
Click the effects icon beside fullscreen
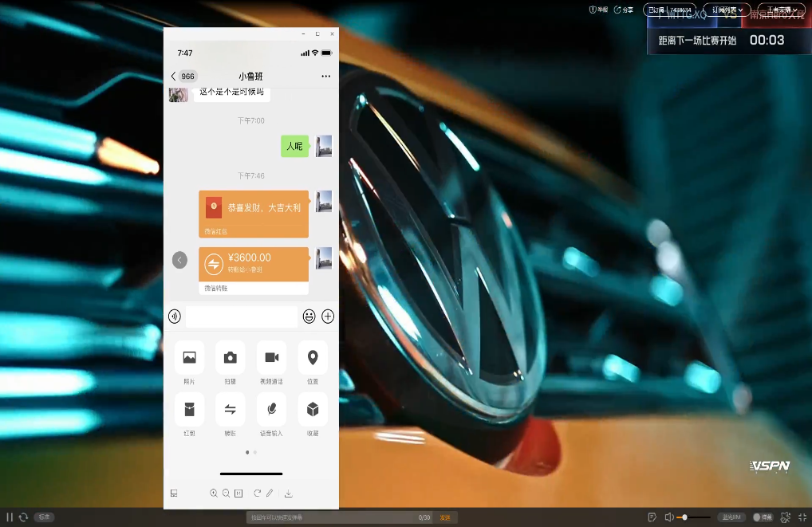click(786, 517)
